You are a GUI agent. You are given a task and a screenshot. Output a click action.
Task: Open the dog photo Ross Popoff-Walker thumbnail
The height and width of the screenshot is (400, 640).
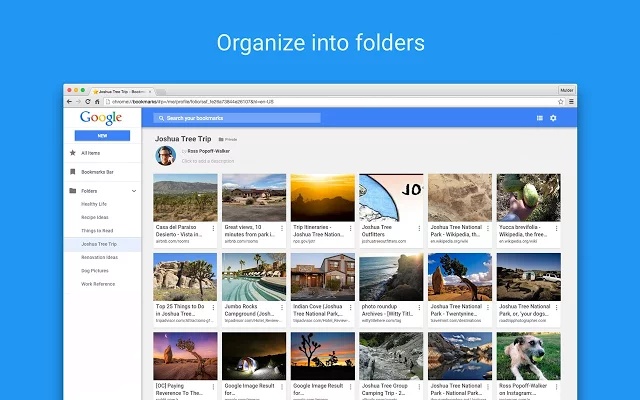[x=529, y=356]
